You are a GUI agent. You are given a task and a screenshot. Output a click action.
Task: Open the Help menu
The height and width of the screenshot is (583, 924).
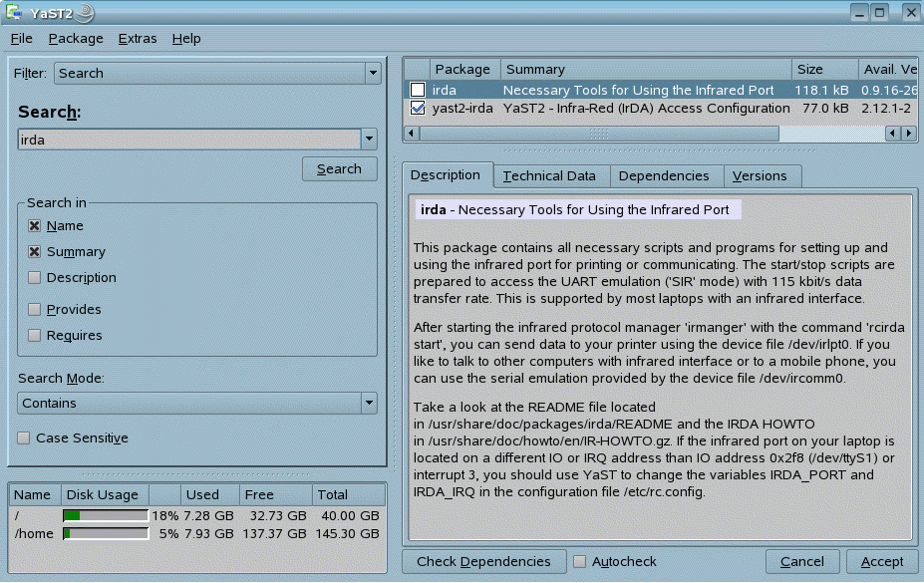coord(186,39)
